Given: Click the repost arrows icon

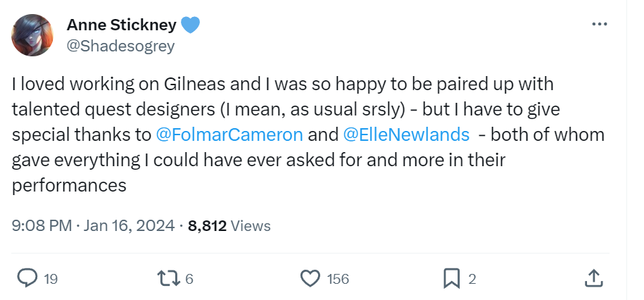Looking at the screenshot, I should [x=169, y=278].
